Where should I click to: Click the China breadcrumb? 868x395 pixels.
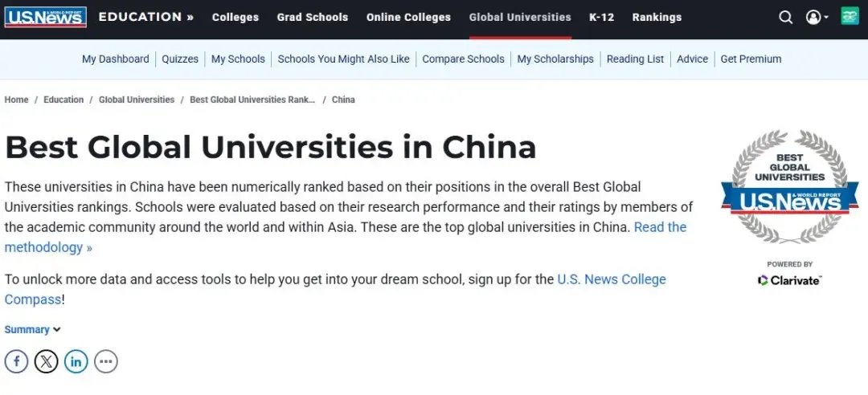click(x=343, y=100)
